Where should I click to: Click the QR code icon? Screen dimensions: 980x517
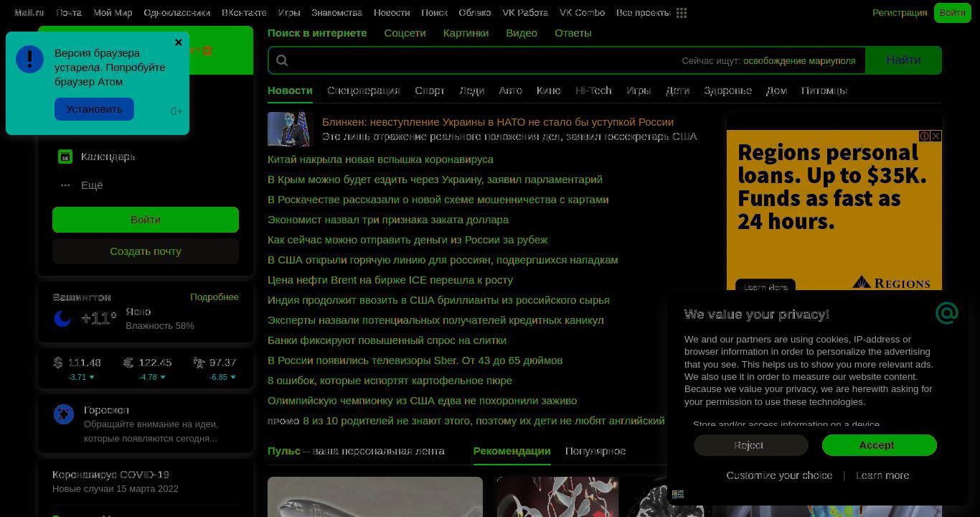[678, 494]
